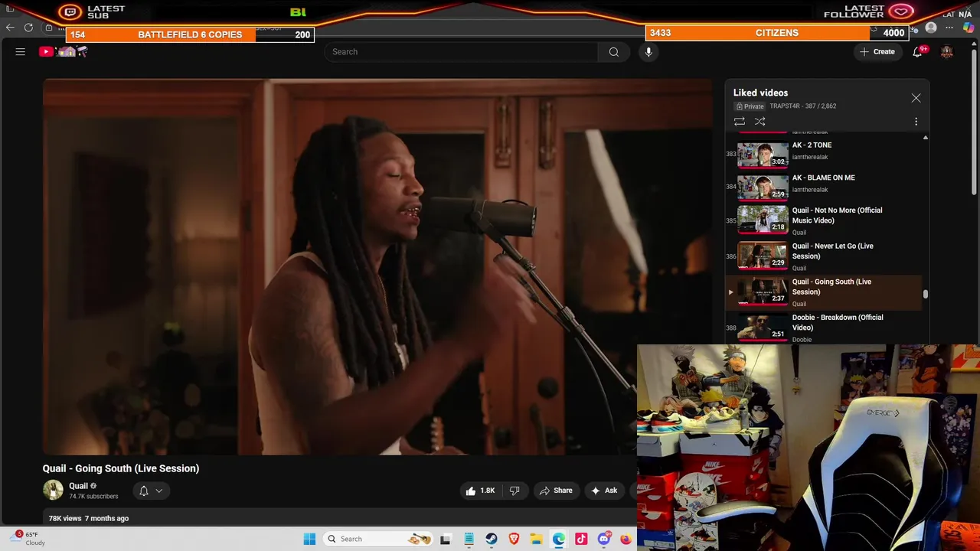Click Never Let Go thumbnail
This screenshot has width=980, height=551.
[x=763, y=255]
